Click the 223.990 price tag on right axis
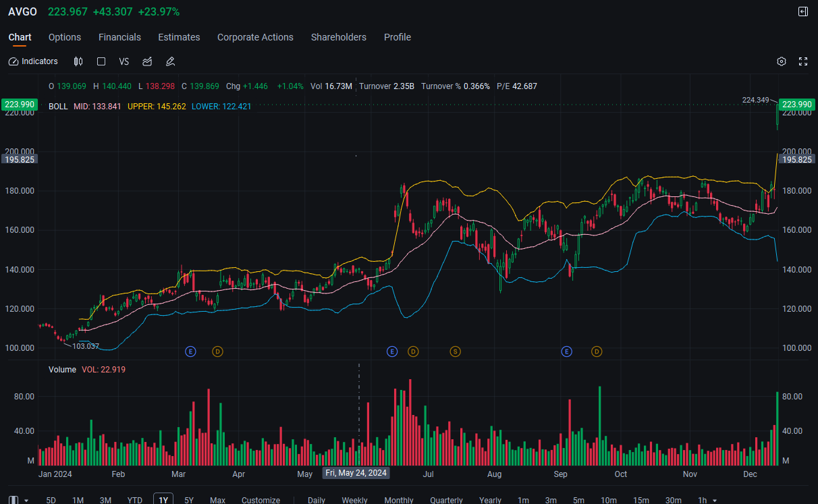The width and height of the screenshot is (818, 504). click(x=796, y=104)
